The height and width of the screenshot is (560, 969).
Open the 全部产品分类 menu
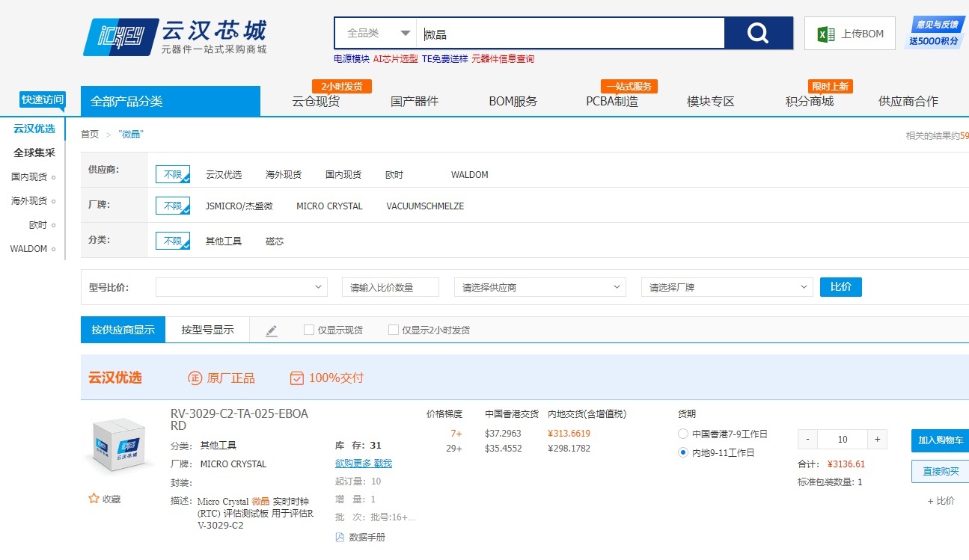tap(171, 101)
